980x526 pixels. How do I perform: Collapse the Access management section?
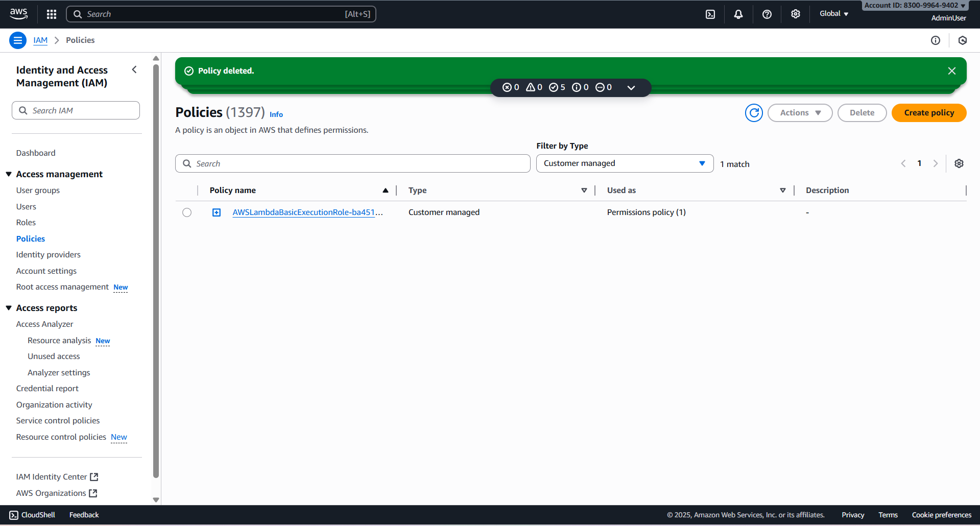click(9, 174)
